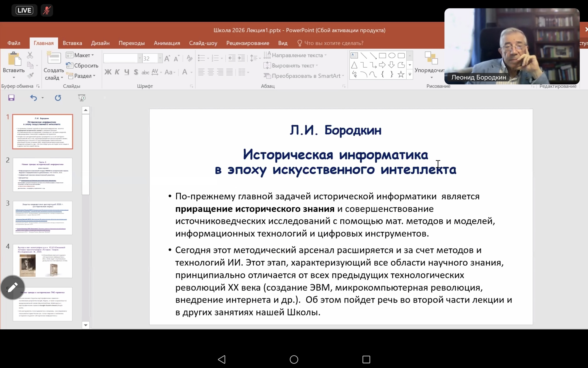Click the Undo arrow icon
The width and height of the screenshot is (588, 368).
pos(33,98)
